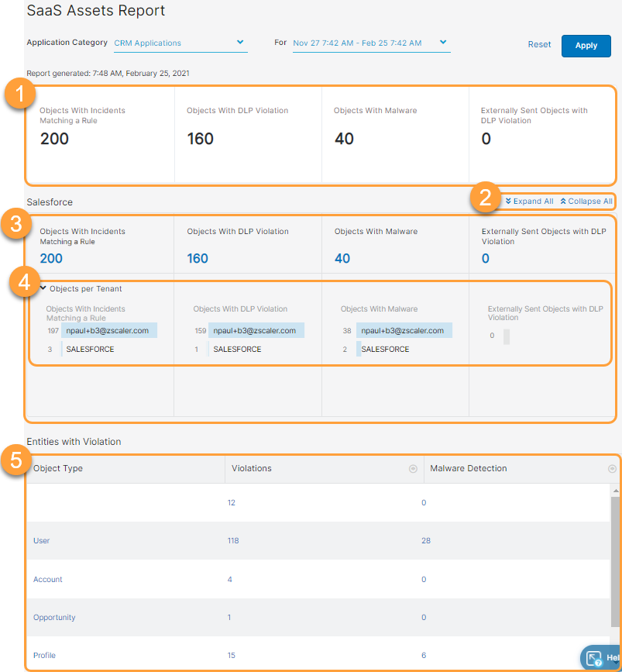
Task: Open the 40 Objects With Malware link
Action: 341,257
